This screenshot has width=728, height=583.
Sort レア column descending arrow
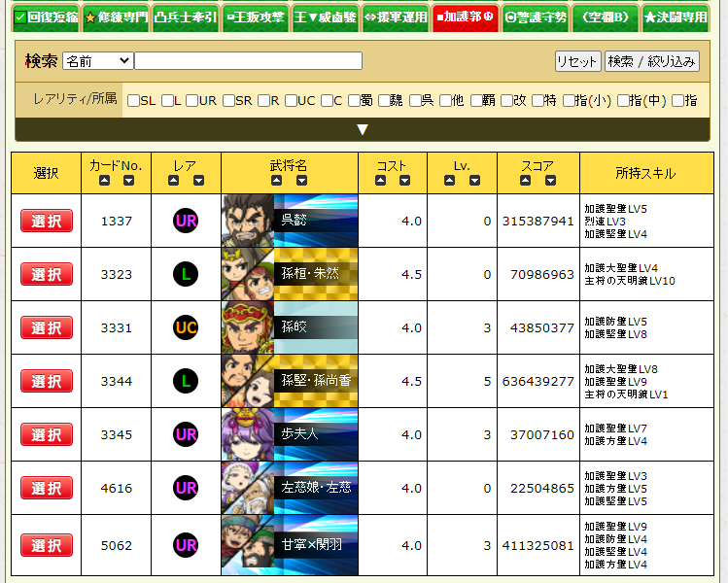click(x=198, y=180)
